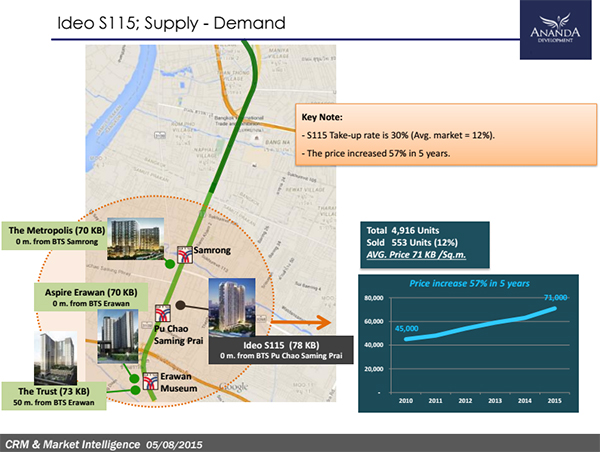Select the AVG. Price 71 KB/Sq.m. text

point(418,256)
